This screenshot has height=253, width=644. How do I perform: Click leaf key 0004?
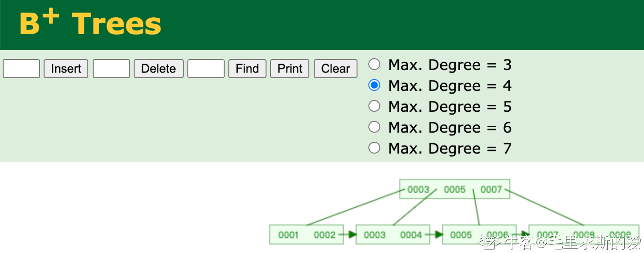411,235
